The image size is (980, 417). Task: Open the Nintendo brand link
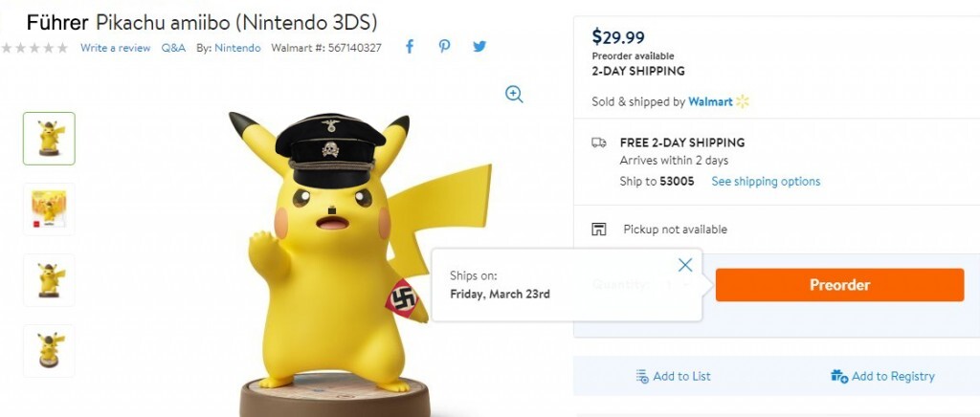(237, 48)
